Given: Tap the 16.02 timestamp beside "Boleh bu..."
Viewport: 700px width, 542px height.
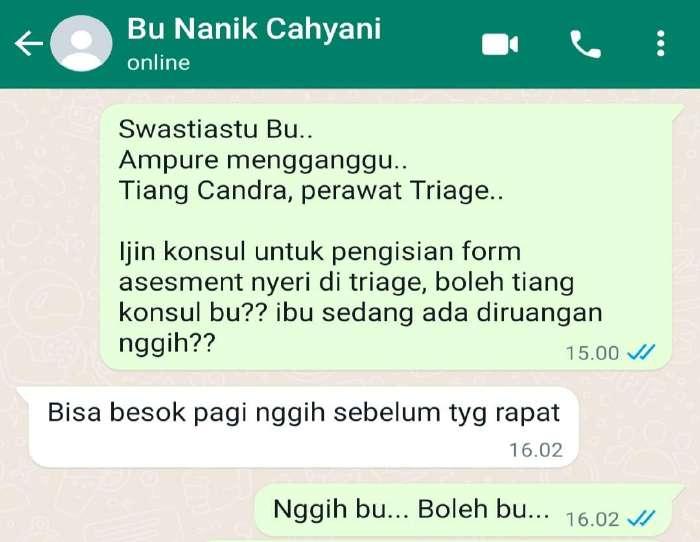Looking at the screenshot, I should point(592,520).
